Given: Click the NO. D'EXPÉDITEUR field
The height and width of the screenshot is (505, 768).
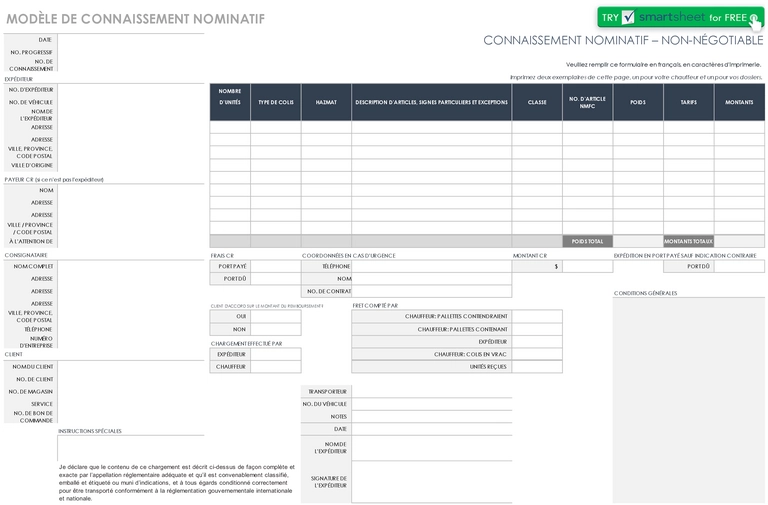Looking at the screenshot, I should point(131,90).
